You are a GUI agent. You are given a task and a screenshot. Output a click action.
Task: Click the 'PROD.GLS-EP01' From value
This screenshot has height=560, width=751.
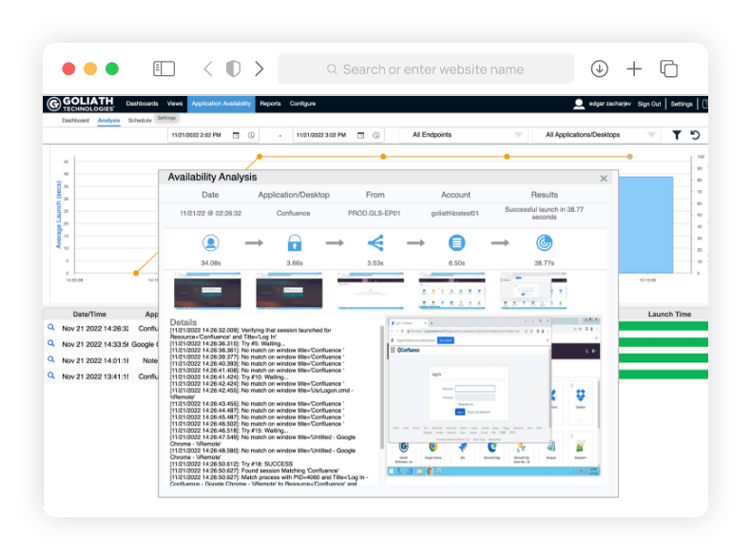click(x=374, y=213)
